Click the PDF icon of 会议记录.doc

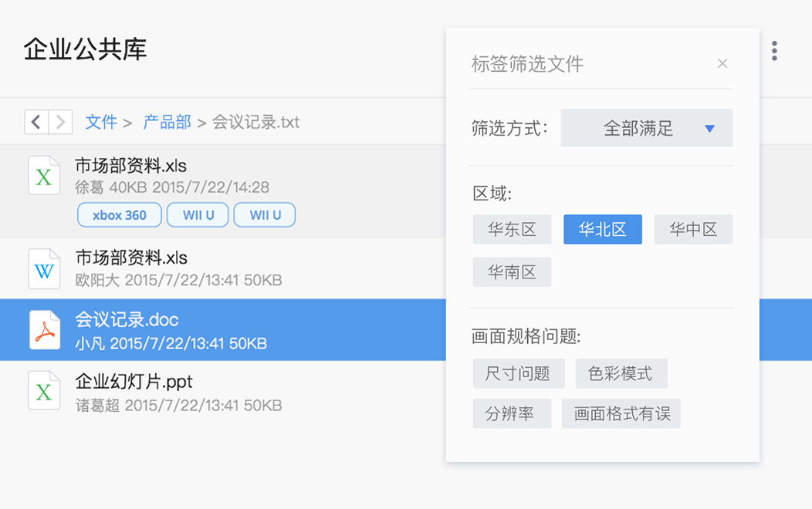(x=44, y=330)
